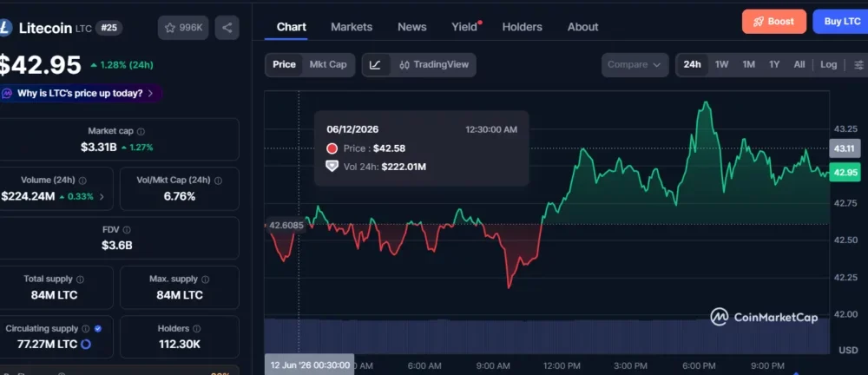Toggle Log scale
Viewport: 868px width, 375px height.
point(829,65)
